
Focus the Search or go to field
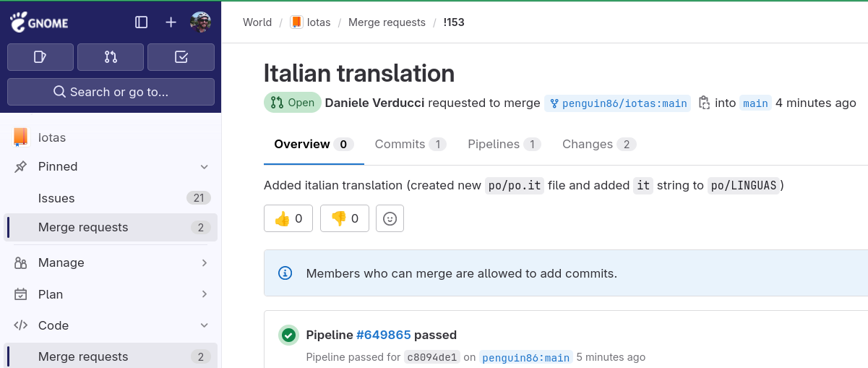[111, 92]
